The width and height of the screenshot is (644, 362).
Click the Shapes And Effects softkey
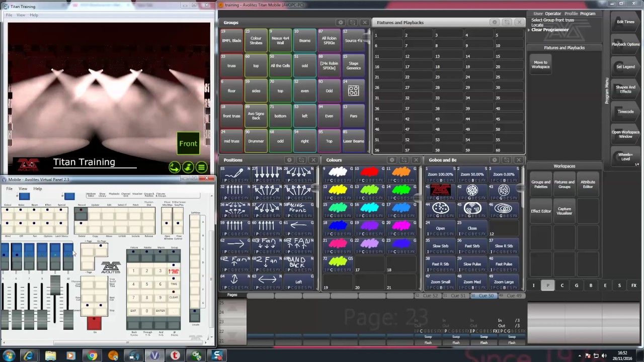[625, 89]
